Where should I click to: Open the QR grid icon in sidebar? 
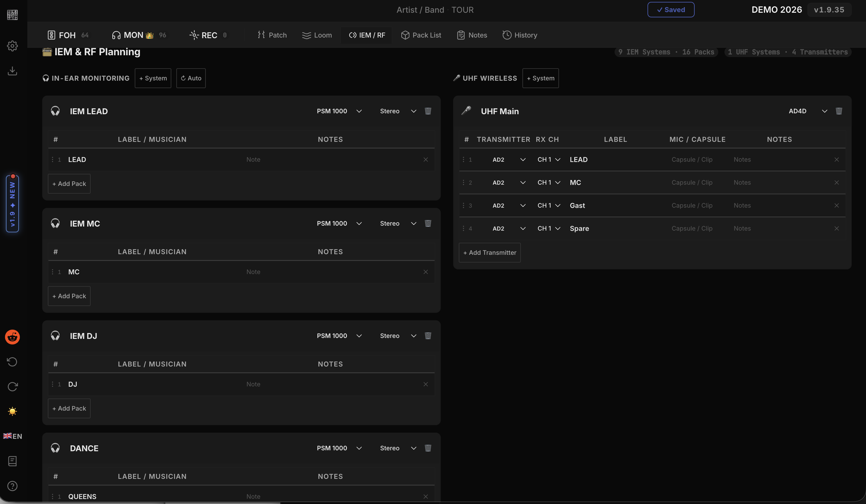[x=12, y=15]
